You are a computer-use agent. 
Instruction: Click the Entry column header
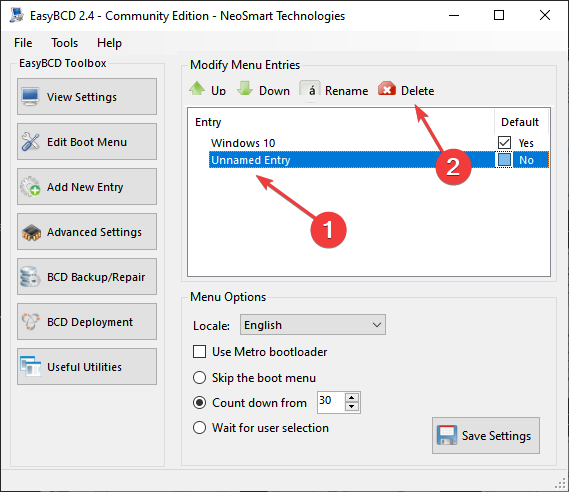pos(208,122)
